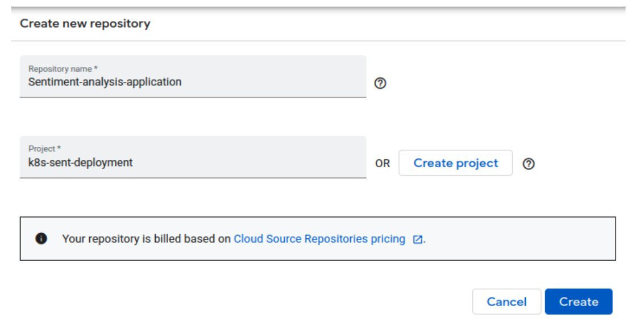Click the 'Project *' field label
The height and width of the screenshot is (326, 644).
44,148
